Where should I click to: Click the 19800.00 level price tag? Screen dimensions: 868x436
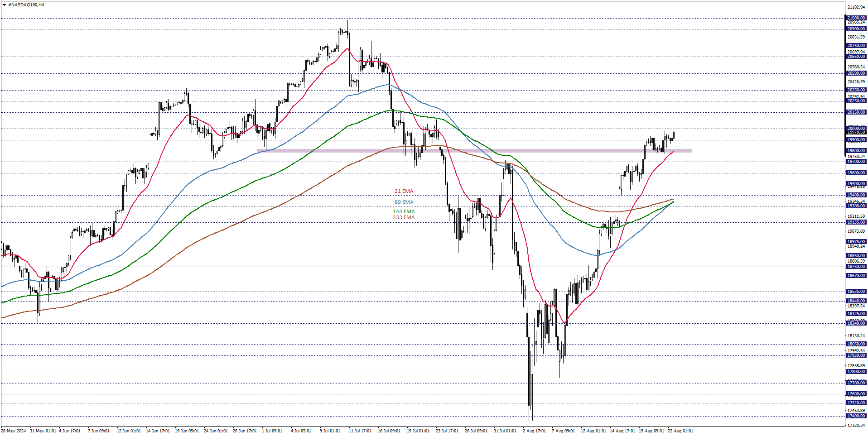point(856,151)
